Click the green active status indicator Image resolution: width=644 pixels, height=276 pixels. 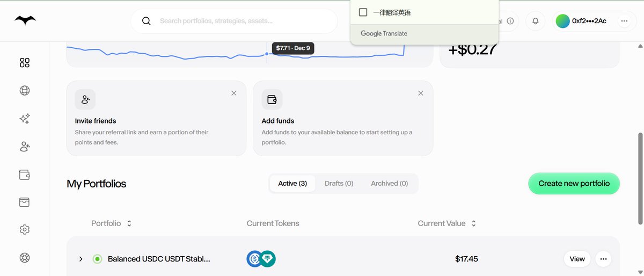97,259
